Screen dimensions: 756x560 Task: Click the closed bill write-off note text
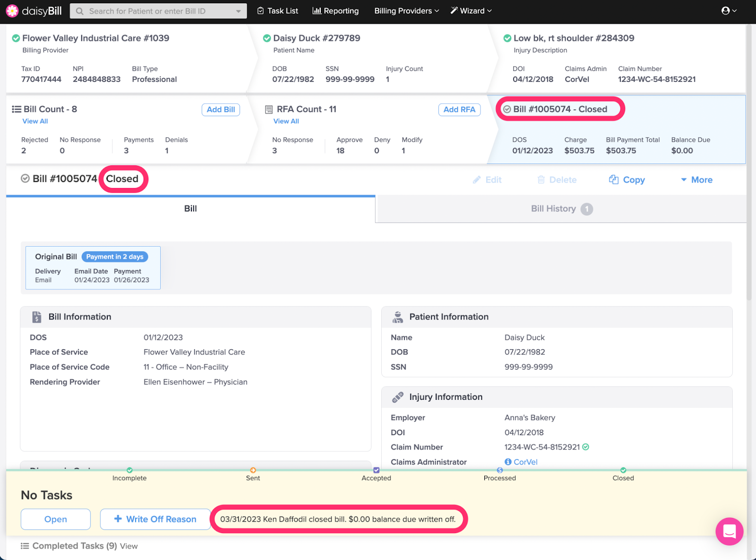[x=338, y=519]
